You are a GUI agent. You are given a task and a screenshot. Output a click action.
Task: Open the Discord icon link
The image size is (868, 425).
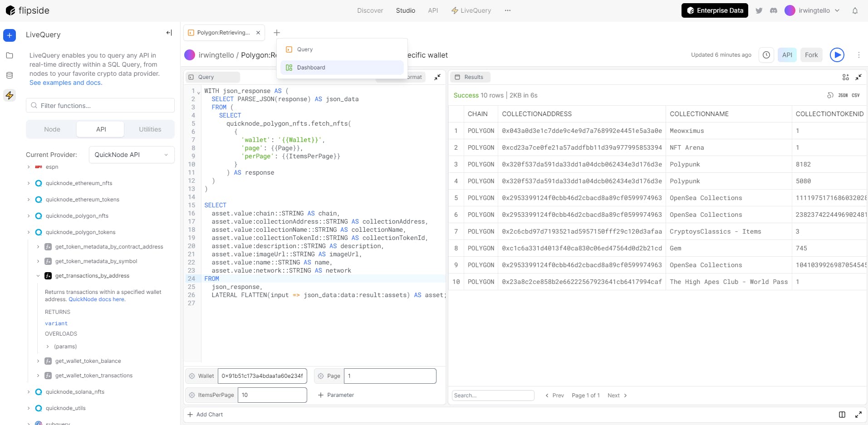click(774, 10)
